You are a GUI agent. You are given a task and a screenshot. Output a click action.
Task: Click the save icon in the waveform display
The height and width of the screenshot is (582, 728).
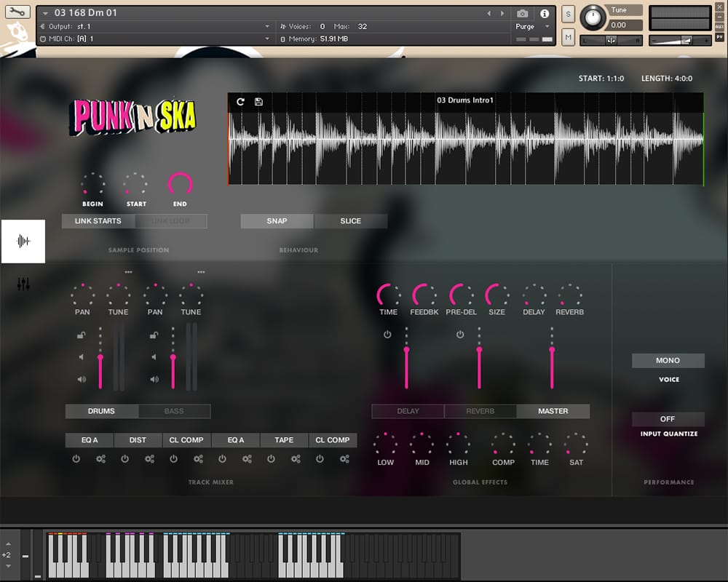coord(258,102)
